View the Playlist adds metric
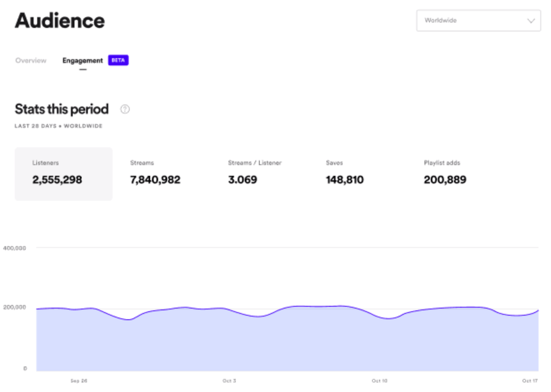This screenshot has height=392, width=551. click(445, 173)
